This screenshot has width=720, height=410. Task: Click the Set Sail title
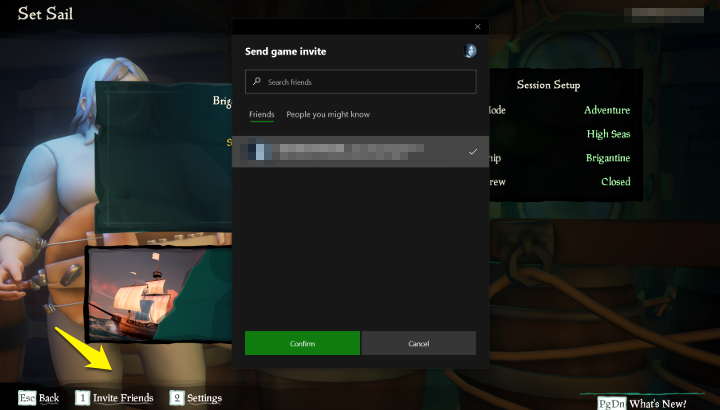[45, 14]
